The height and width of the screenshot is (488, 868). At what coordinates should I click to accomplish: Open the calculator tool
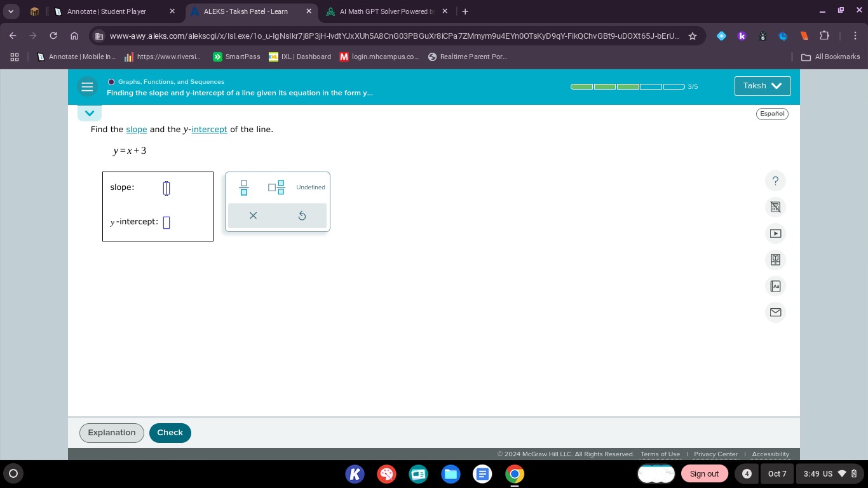pyautogui.click(x=775, y=207)
